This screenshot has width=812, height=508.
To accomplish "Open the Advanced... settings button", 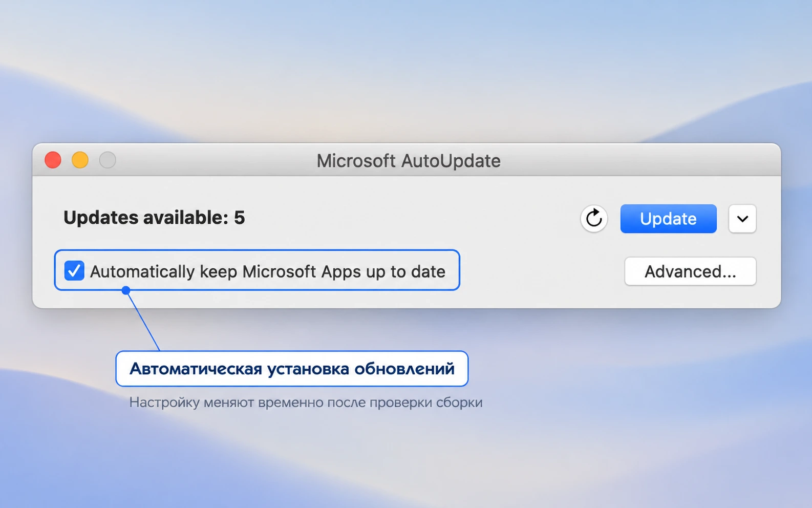I will pyautogui.click(x=690, y=271).
